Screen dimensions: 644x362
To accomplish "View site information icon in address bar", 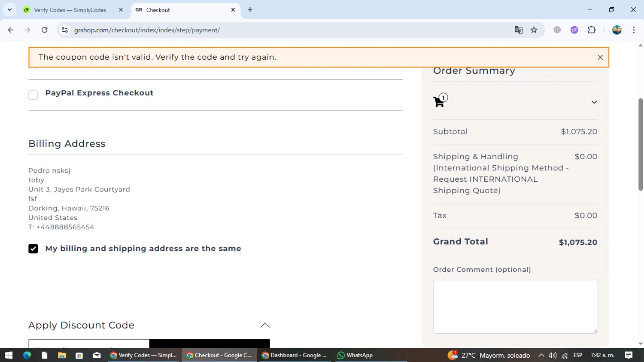I will click(x=65, y=30).
